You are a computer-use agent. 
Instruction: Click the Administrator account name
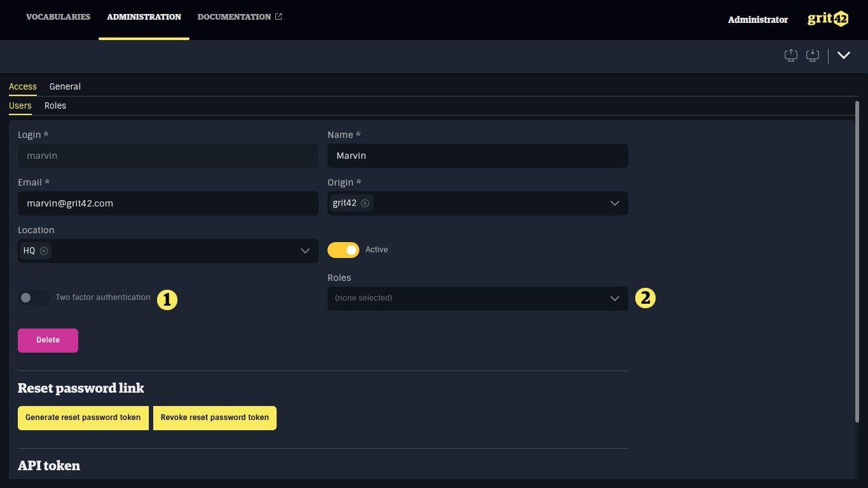click(x=757, y=20)
